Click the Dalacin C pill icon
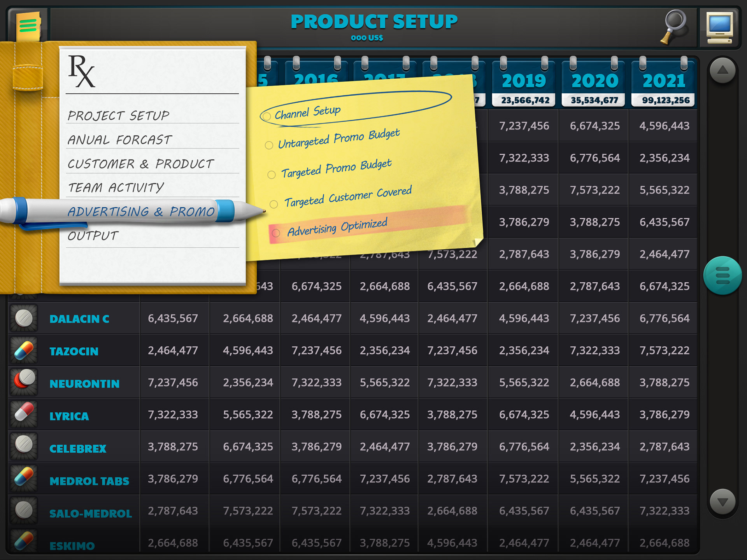 24,318
